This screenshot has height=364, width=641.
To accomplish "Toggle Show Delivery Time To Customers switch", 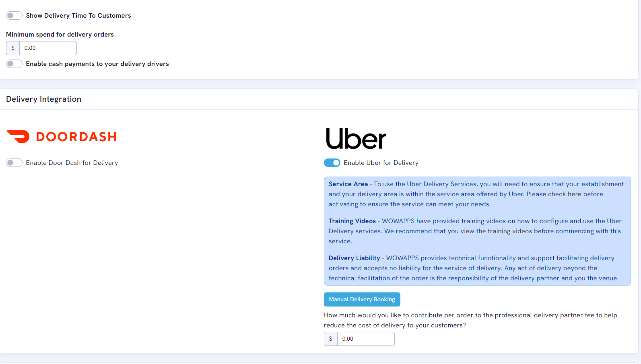I will pos(14,16).
